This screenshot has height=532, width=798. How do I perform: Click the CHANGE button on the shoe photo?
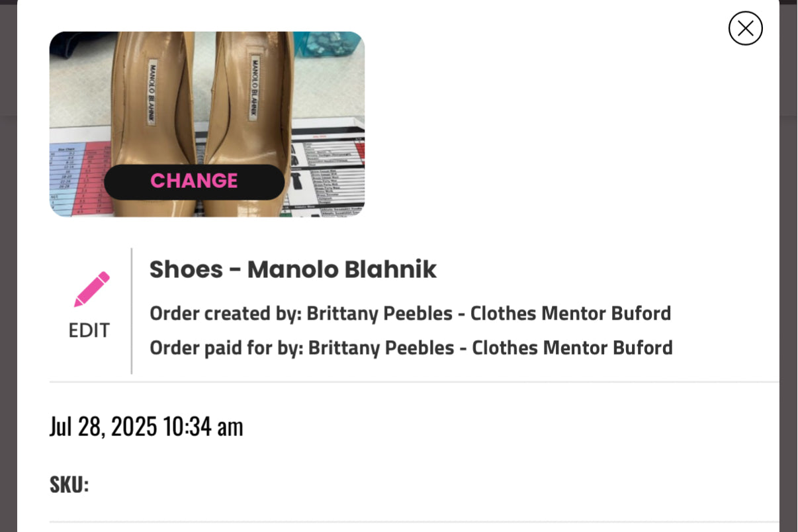(193, 181)
